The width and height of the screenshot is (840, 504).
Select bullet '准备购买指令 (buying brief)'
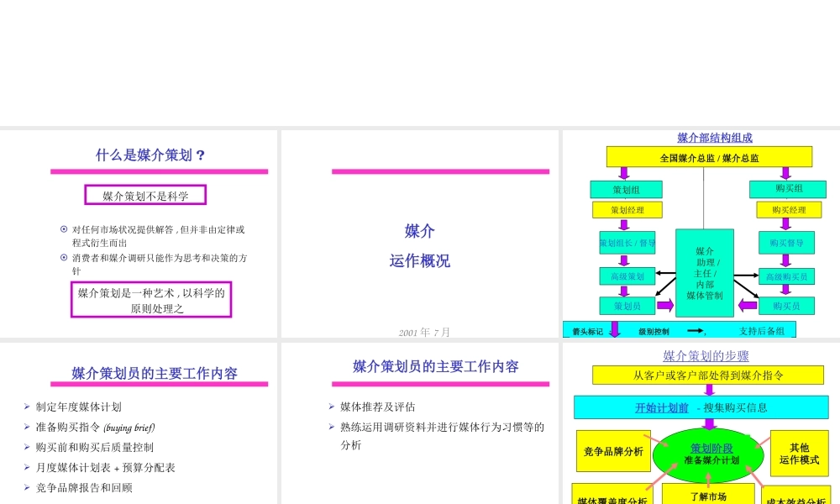[96, 428]
